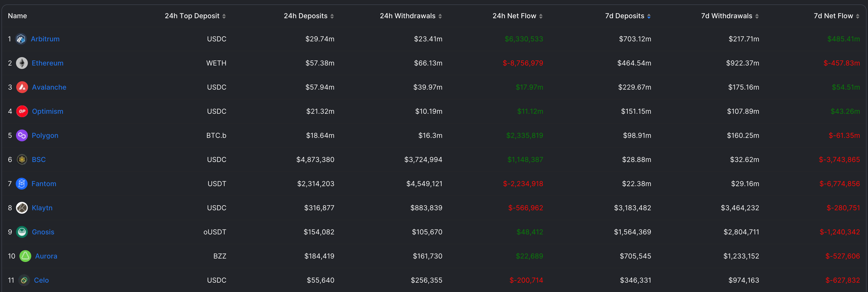Open the Klaytn chain link

coord(42,208)
